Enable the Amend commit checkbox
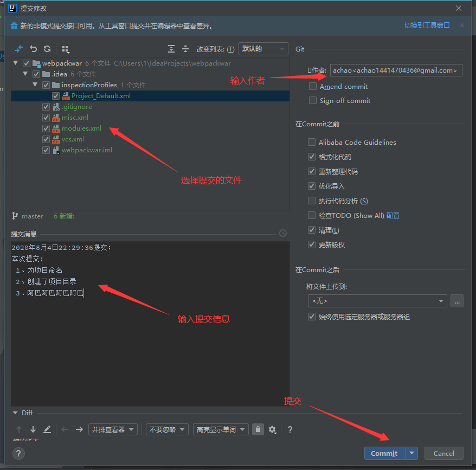The height and width of the screenshot is (470, 476). [313, 86]
